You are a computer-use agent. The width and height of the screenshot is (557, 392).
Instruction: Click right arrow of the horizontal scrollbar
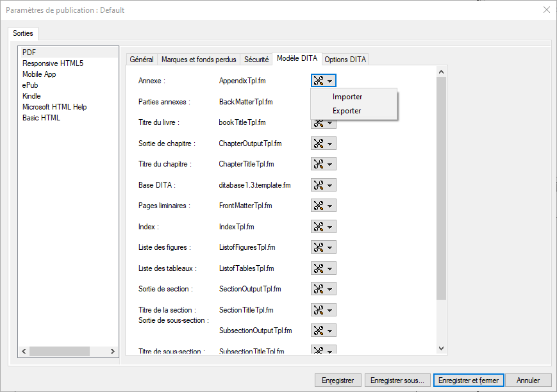(113, 352)
